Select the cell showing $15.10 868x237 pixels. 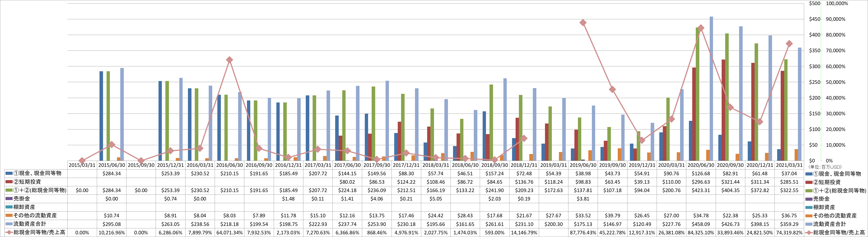click(318, 216)
